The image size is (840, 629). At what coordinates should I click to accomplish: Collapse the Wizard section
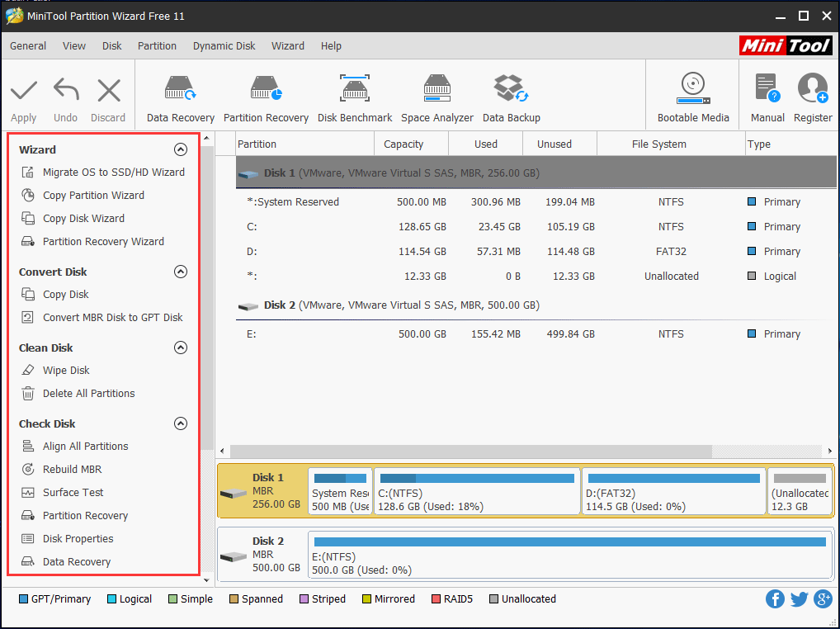coord(181,149)
